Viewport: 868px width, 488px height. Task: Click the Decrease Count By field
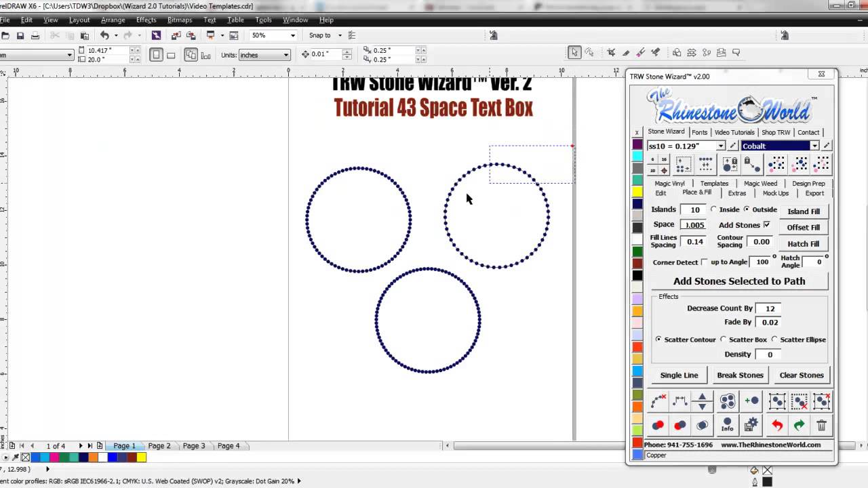(770, 308)
